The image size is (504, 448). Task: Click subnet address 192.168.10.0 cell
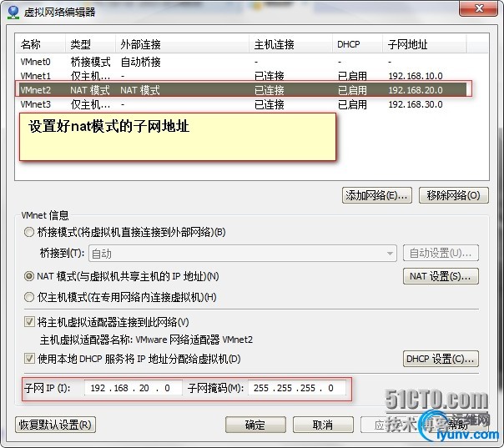(416, 76)
